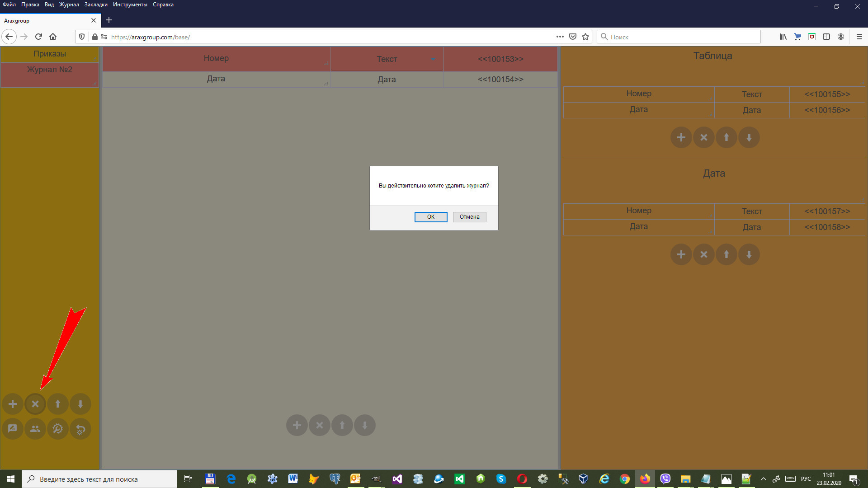
Task: Move journal down with left sidebar arrow
Action: (x=80, y=404)
